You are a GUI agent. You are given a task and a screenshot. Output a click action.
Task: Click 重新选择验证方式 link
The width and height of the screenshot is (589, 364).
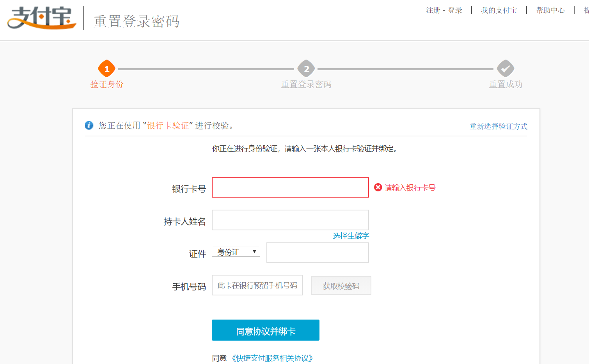[x=499, y=126]
